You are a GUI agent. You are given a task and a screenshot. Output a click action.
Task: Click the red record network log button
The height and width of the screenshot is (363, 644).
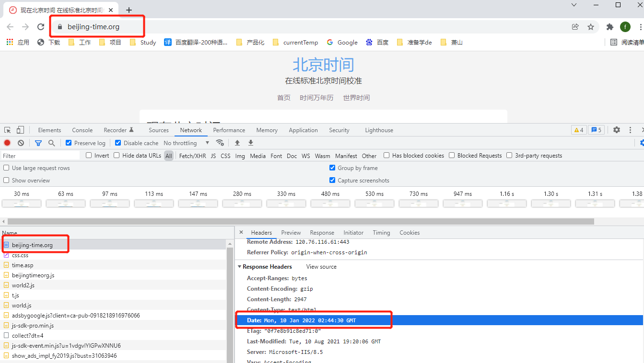click(7, 143)
